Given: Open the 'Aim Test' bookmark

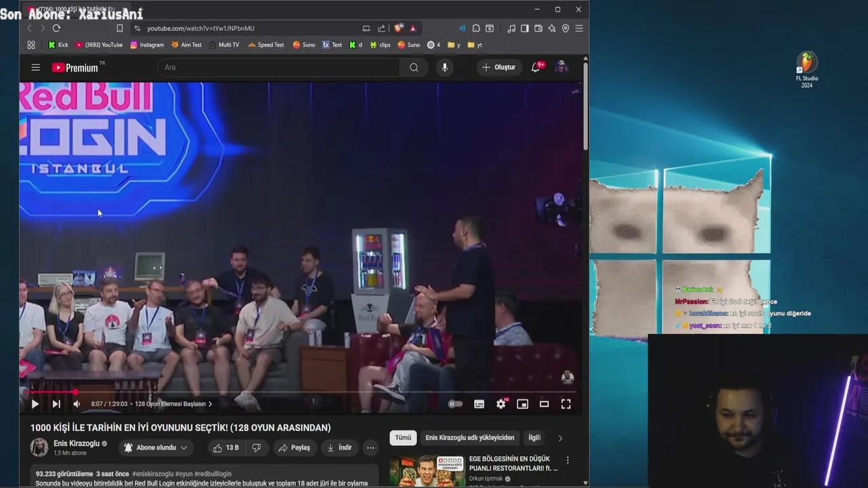Looking at the screenshot, I should 186,45.
